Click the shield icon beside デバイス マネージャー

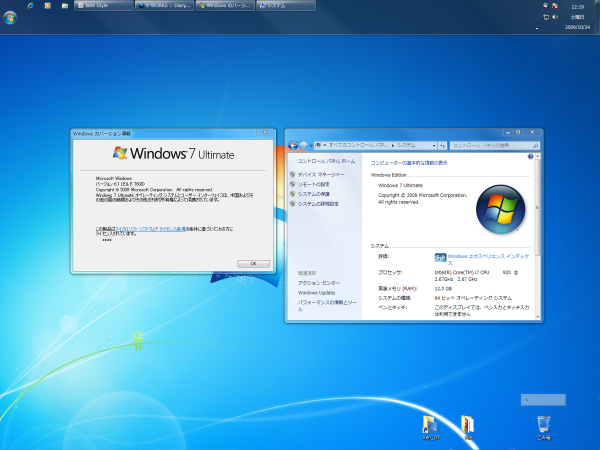point(293,174)
